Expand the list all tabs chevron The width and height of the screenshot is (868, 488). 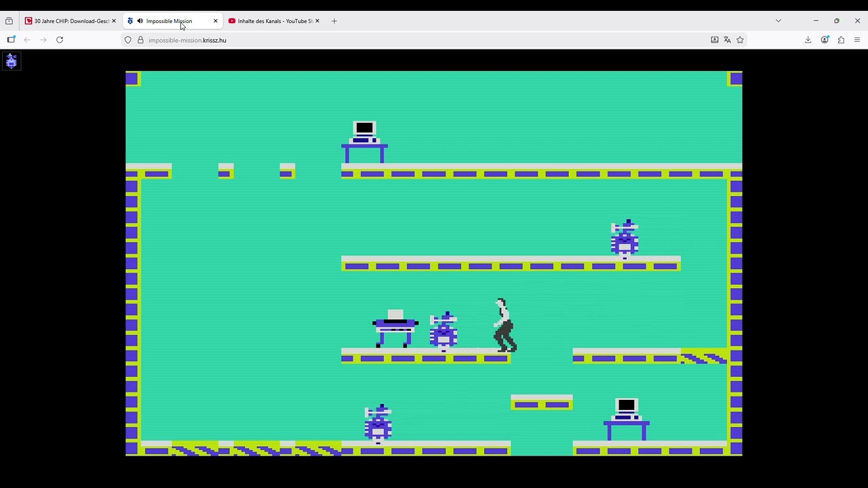tap(778, 21)
